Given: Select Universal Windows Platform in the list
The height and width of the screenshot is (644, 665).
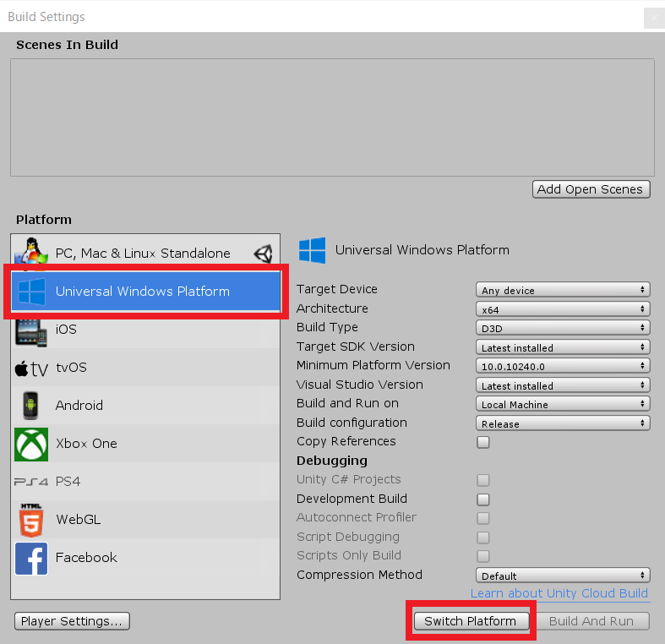Looking at the screenshot, I should [145, 292].
